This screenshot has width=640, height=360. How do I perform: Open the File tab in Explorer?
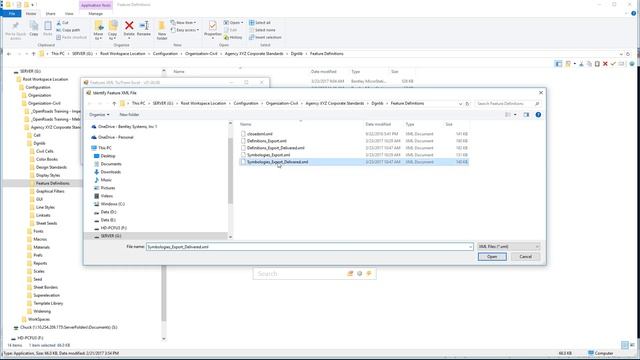[11, 14]
